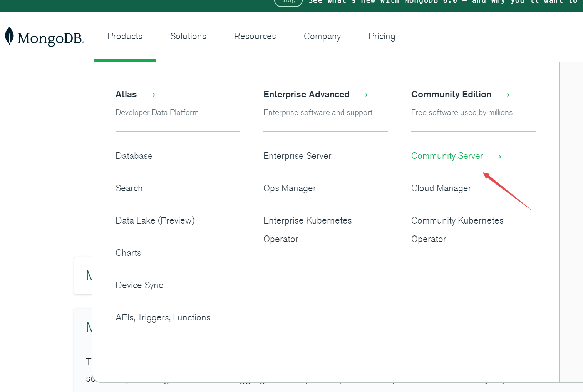
Task: Open APIs, Triggers, Functions
Action: [163, 317]
